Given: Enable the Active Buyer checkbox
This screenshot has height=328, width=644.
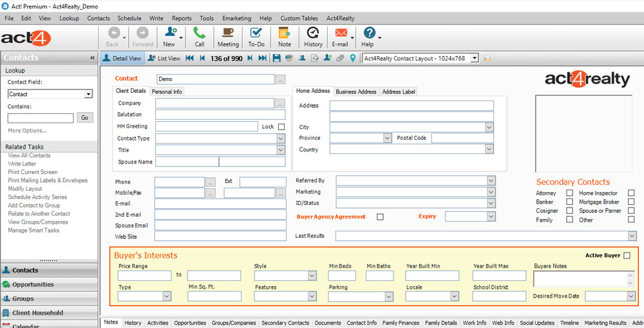Looking at the screenshot, I should click(627, 256).
